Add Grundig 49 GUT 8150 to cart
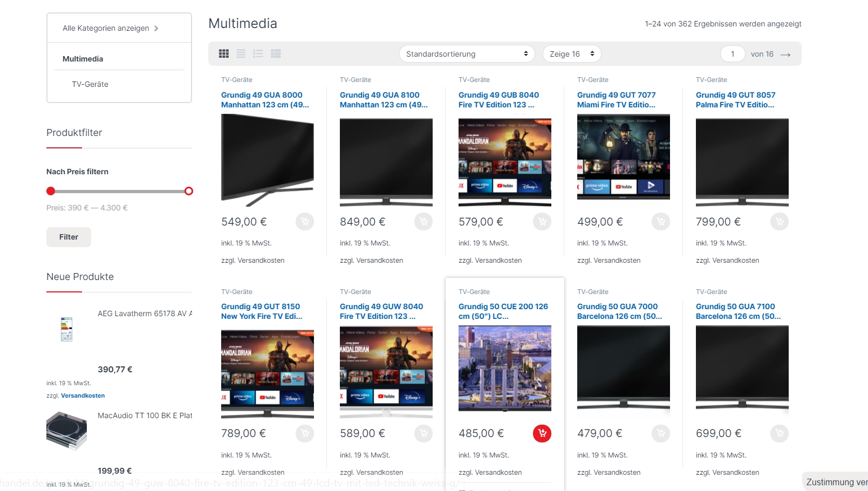This screenshot has height=491, width=868. tap(305, 433)
